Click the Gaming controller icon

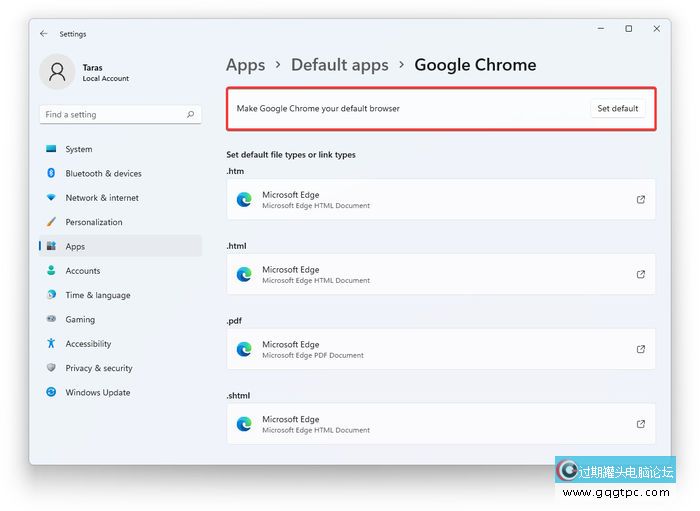coord(51,319)
